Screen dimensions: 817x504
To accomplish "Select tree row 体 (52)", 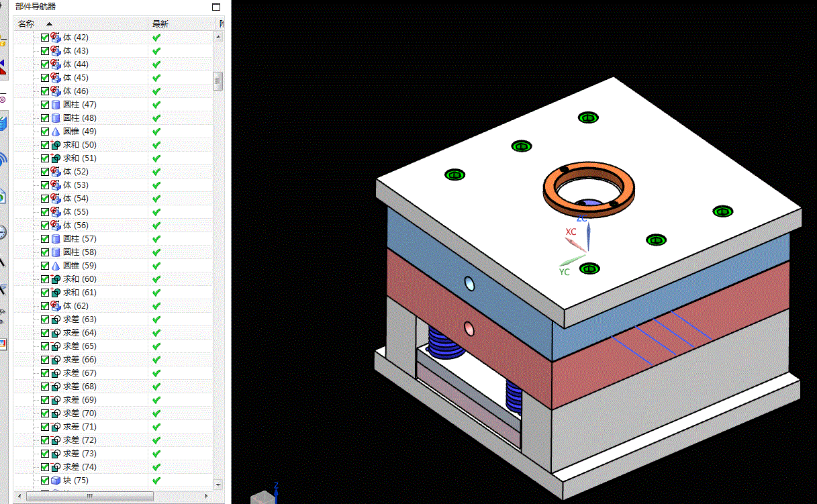I will (x=113, y=172).
